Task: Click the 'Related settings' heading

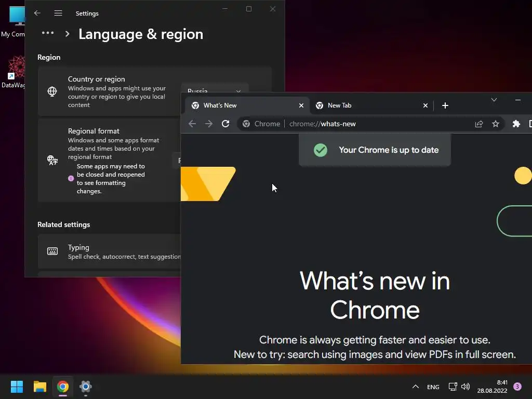Action: [x=64, y=224]
